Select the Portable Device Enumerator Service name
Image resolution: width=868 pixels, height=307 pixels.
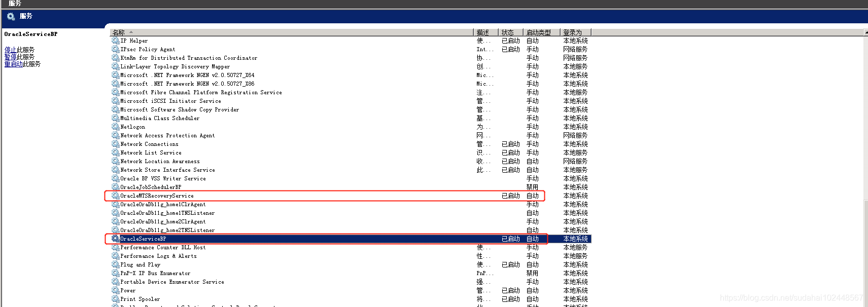tap(172, 282)
